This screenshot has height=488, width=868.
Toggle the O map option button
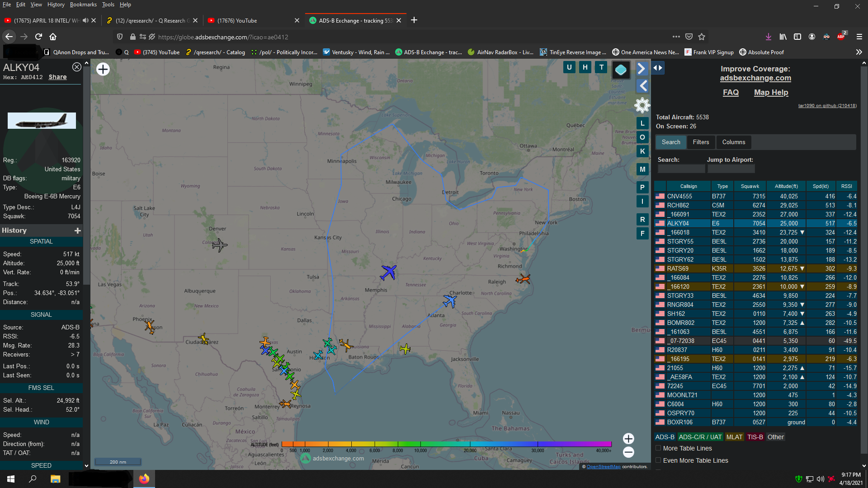tap(642, 137)
